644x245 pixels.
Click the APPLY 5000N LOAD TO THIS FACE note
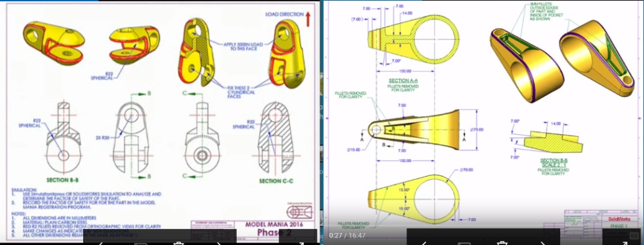[x=243, y=46]
